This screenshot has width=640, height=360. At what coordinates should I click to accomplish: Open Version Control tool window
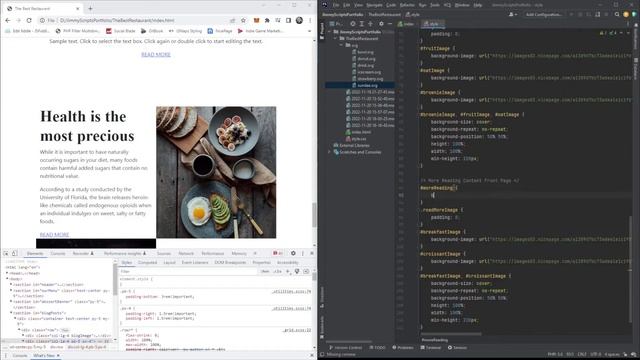346,348
